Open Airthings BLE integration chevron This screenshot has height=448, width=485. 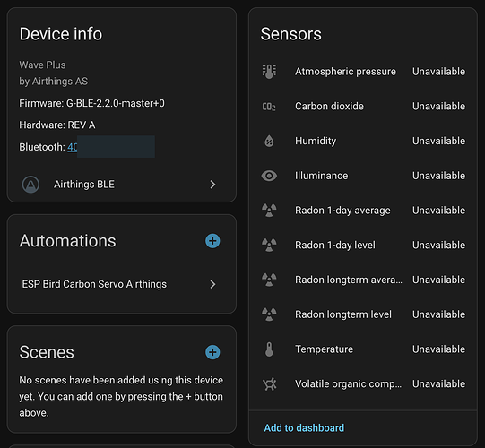(212, 185)
